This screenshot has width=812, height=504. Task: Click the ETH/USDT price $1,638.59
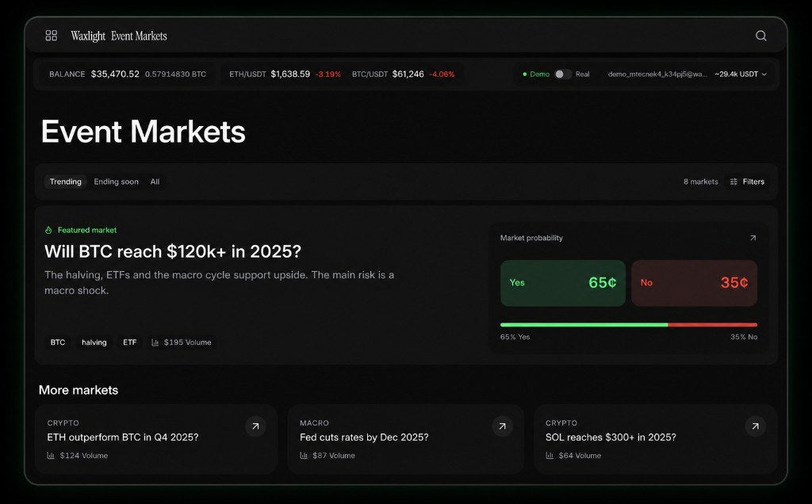click(x=290, y=74)
